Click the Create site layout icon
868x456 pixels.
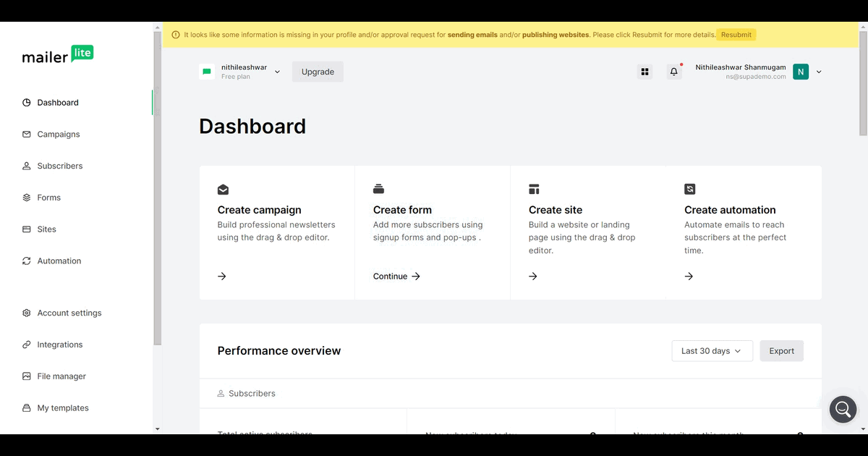tap(534, 190)
